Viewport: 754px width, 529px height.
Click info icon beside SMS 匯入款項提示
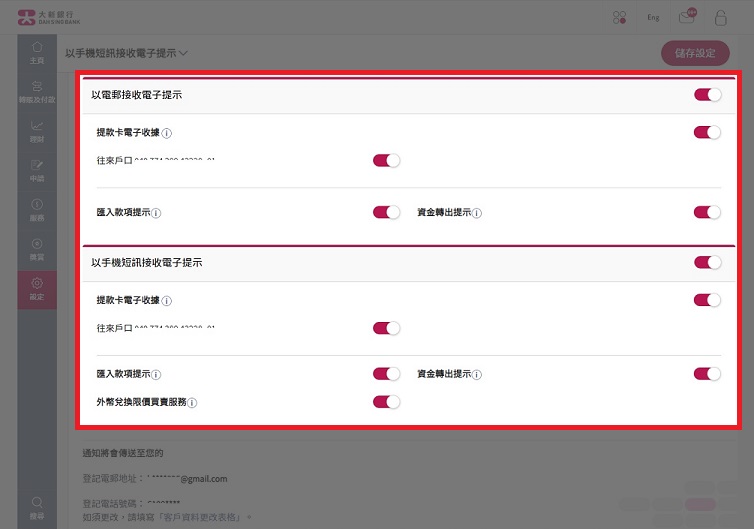pos(156,375)
